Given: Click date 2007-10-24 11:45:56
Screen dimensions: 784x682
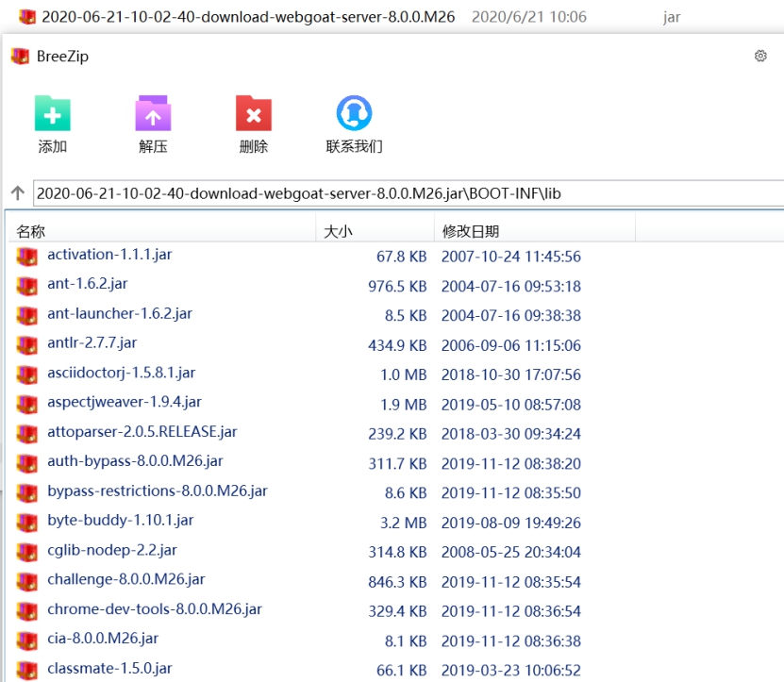Looking at the screenshot, I should (x=511, y=257).
